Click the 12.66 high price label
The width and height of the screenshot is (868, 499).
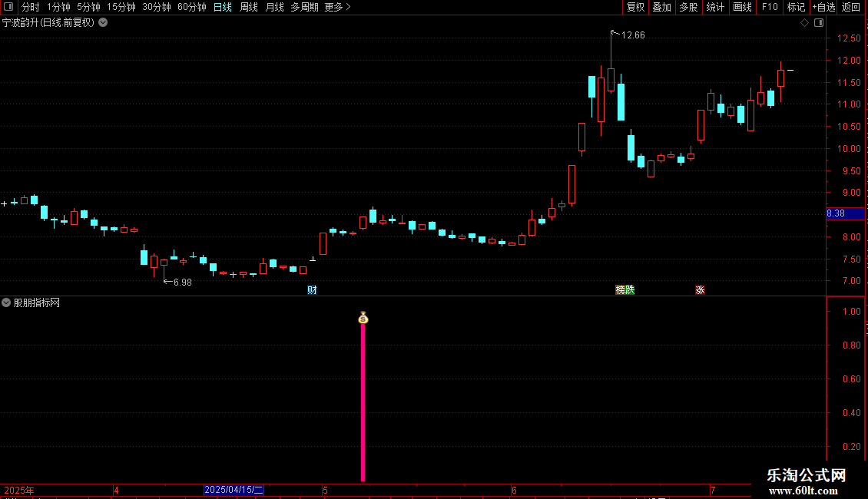click(x=633, y=35)
